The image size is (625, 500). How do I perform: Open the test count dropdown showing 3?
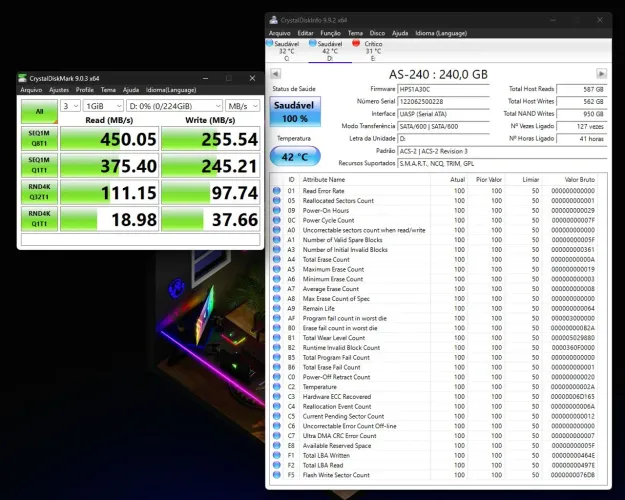pos(71,106)
